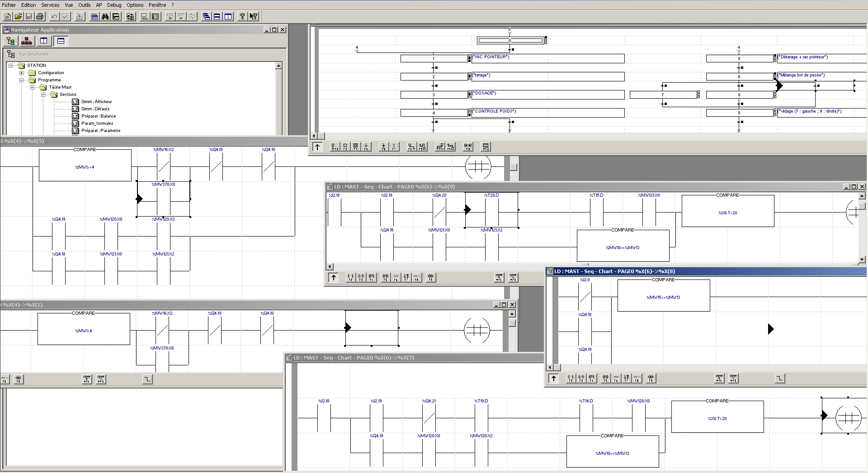
Task: Expand the Configuration folder in tree
Action: tap(21, 73)
